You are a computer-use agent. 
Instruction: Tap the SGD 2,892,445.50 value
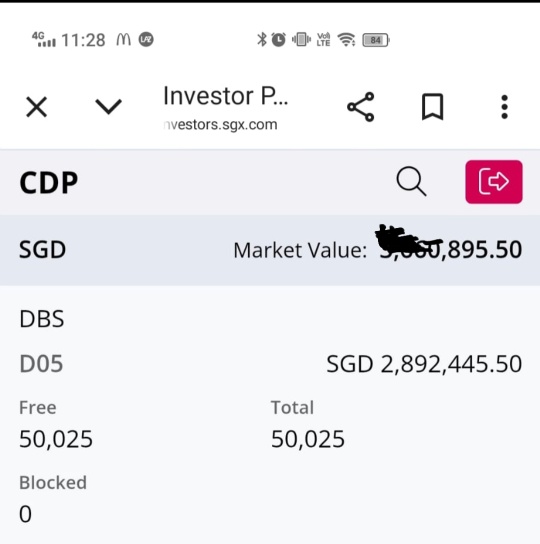tap(424, 364)
